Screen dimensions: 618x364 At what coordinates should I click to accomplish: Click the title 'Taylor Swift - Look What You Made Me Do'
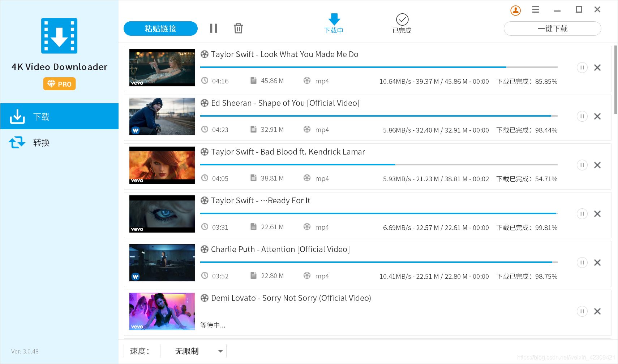click(284, 54)
